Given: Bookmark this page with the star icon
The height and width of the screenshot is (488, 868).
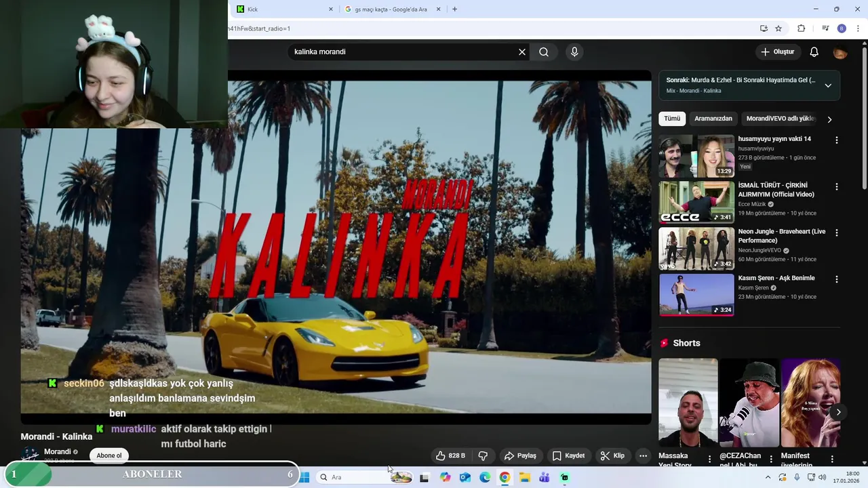Looking at the screenshot, I should 778,28.
